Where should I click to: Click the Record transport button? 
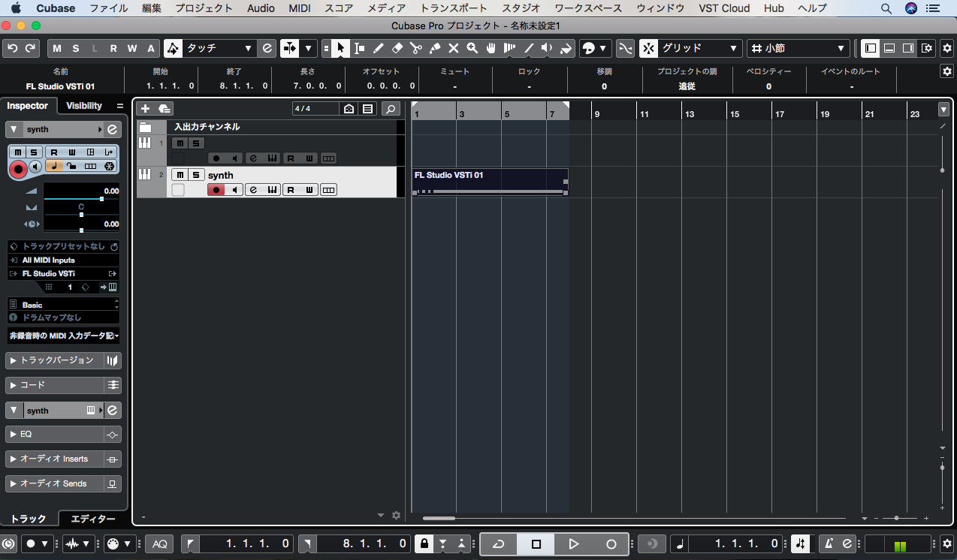pyautogui.click(x=611, y=543)
